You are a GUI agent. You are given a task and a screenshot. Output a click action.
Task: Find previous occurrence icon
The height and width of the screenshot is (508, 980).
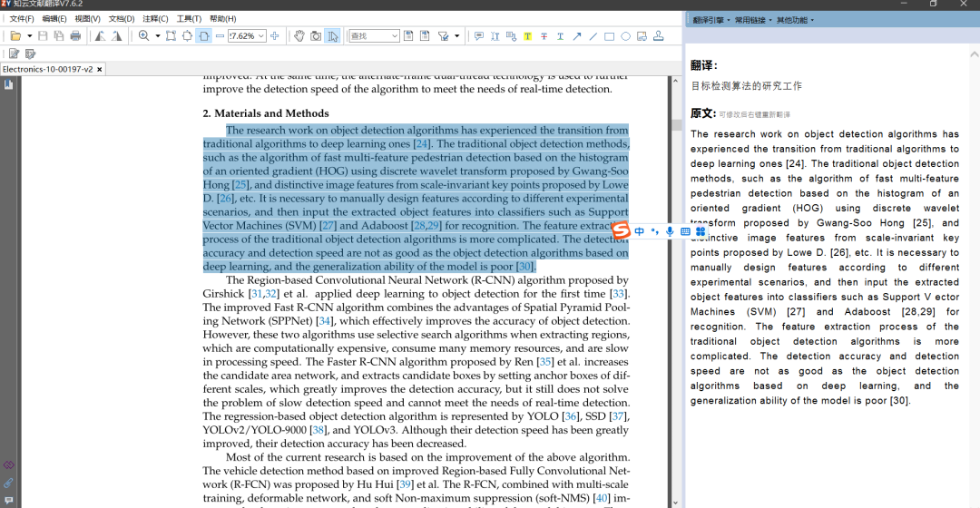click(x=408, y=36)
